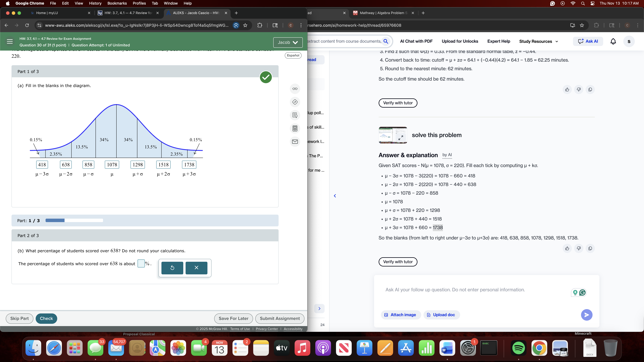The image size is (644, 362).
Task: Toggle the bookmark star in the address bar
Action: (245, 25)
